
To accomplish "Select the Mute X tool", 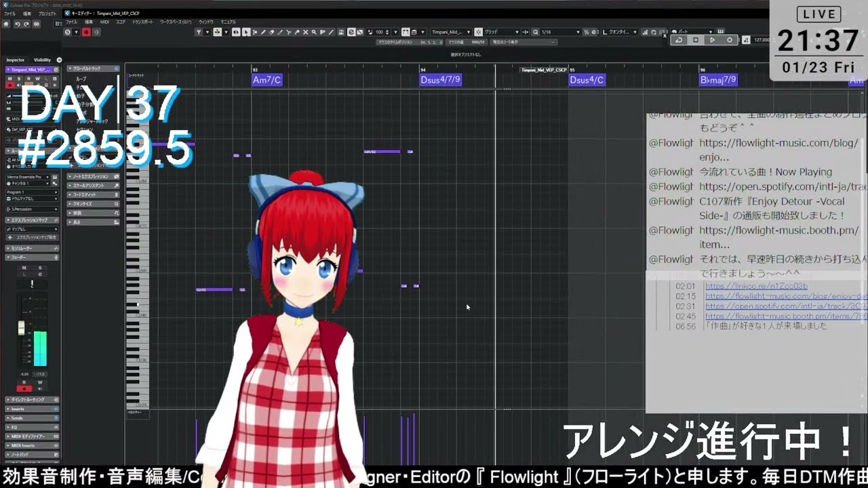I will point(306,32).
